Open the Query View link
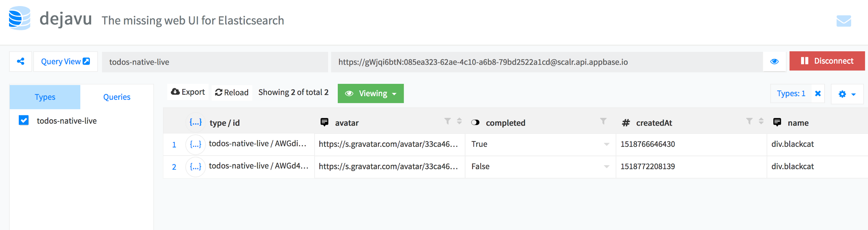The height and width of the screenshot is (230, 868). coord(65,61)
